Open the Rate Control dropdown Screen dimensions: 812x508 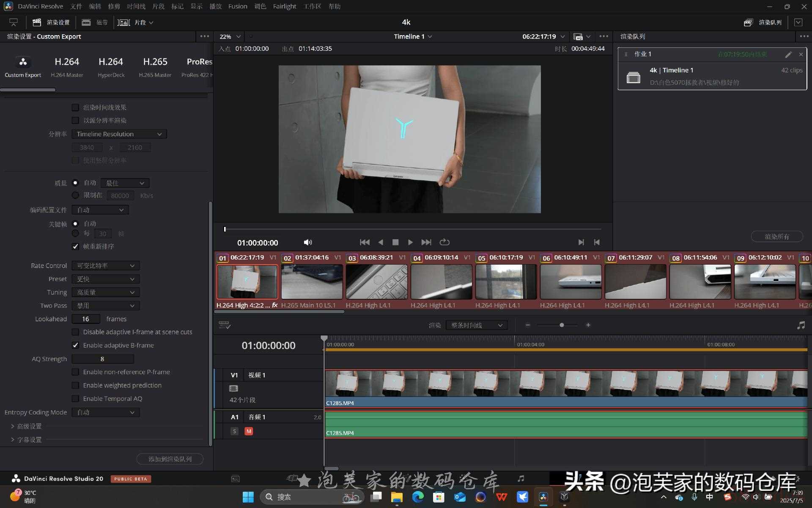tap(106, 265)
